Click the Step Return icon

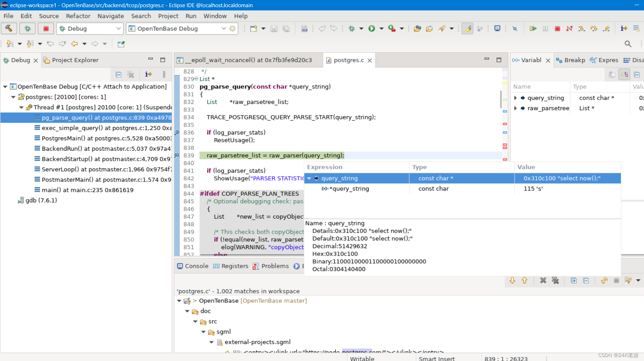pyautogui.click(x=606, y=28)
